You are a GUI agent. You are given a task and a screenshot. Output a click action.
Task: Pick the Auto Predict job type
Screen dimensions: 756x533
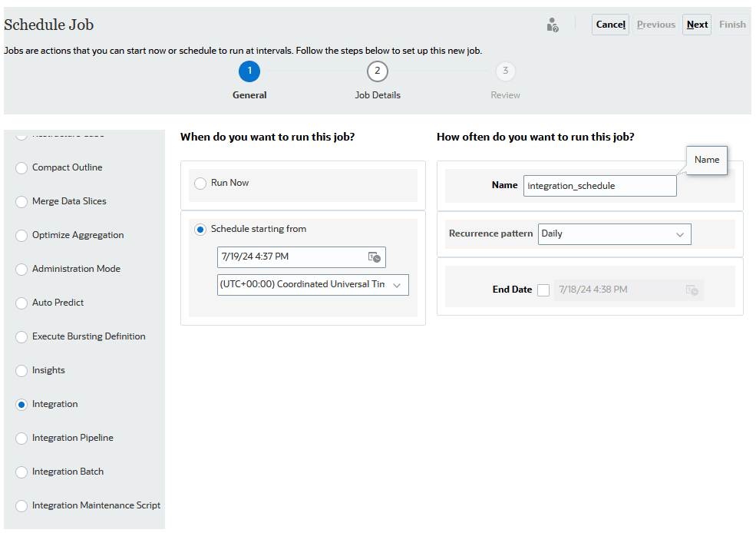[21, 303]
